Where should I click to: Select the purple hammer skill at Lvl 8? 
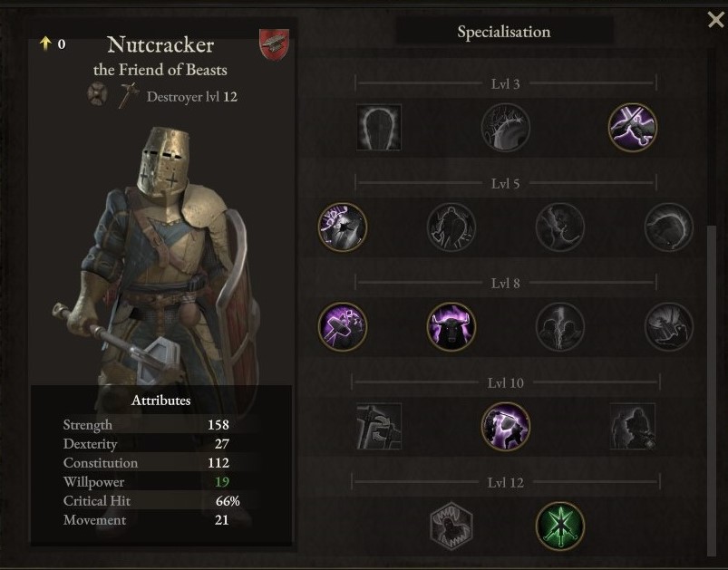click(343, 326)
